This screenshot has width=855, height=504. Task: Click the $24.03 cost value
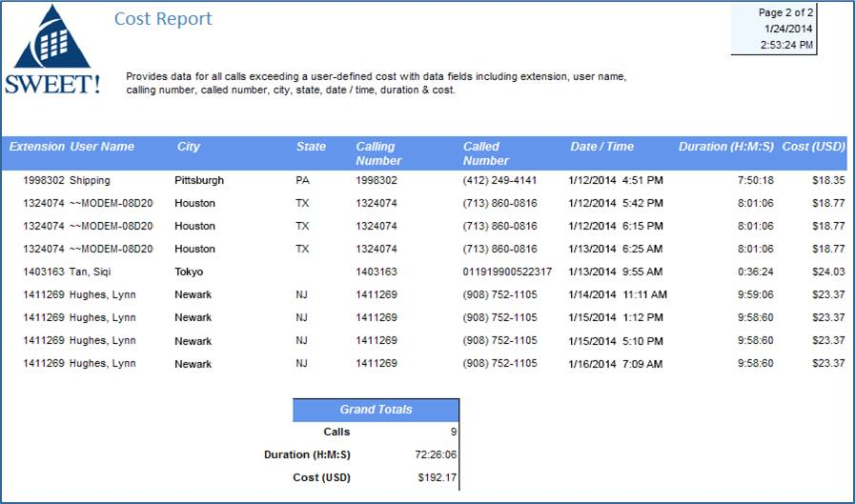(x=828, y=272)
